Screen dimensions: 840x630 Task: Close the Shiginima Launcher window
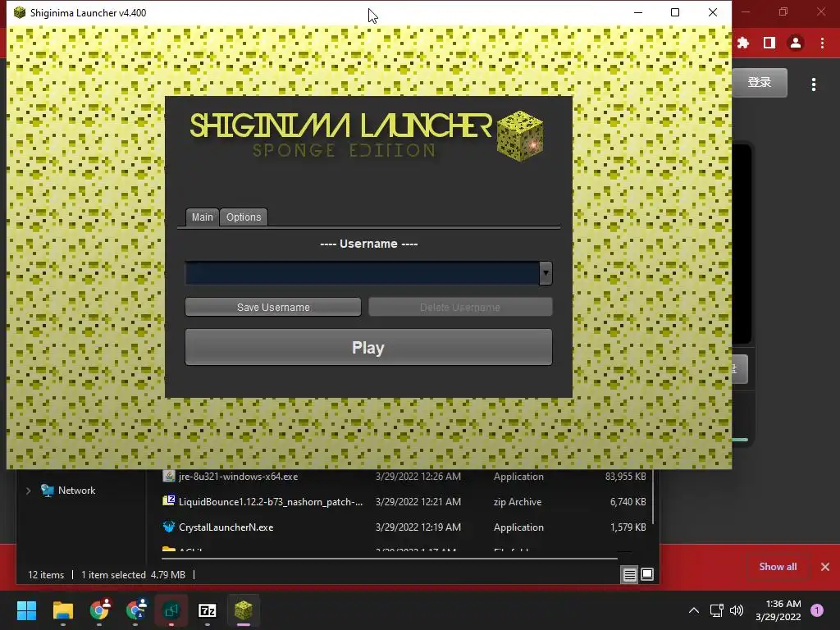point(713,12)
